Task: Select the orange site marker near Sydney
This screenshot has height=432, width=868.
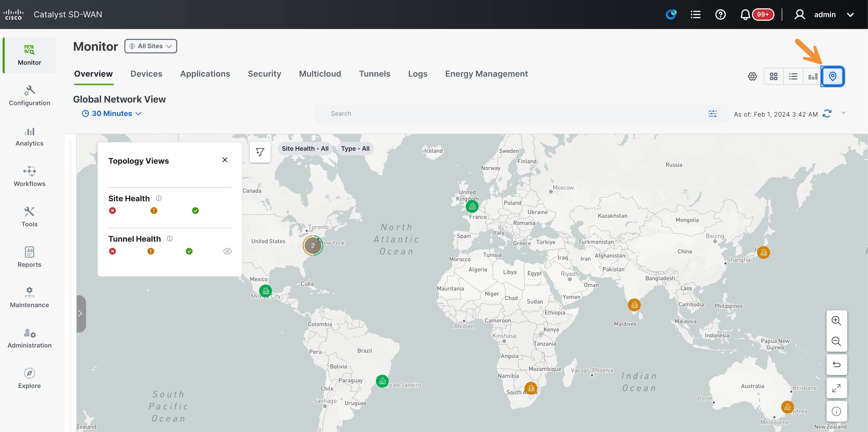Action: pyautogui.click(x=787, y=407)
